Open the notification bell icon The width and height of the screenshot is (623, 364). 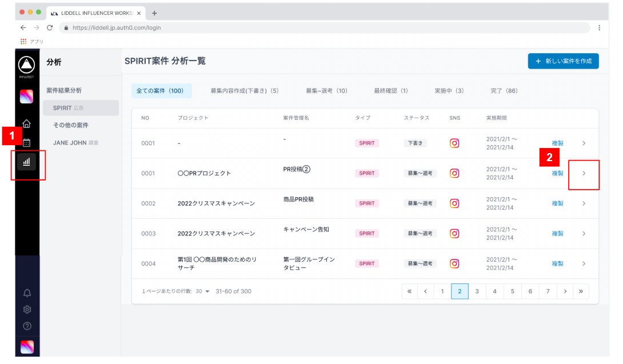tap(27, 293)
